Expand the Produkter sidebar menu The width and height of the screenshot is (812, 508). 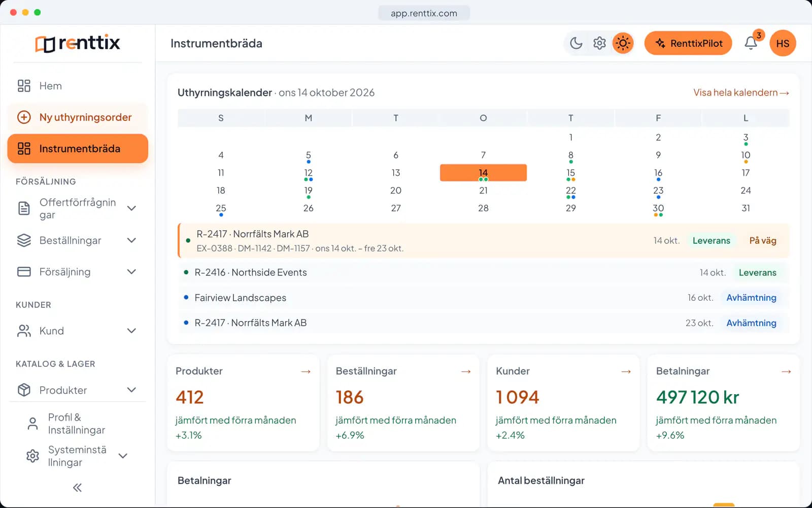click(x=131, y=390)
